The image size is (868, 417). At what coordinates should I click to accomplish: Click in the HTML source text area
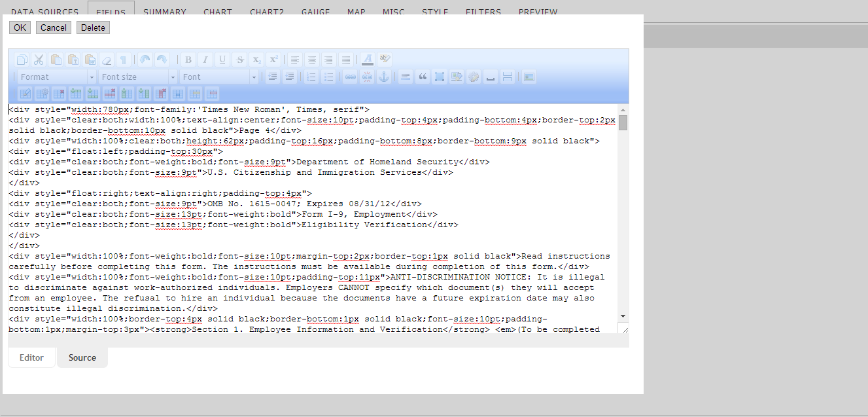313,219
